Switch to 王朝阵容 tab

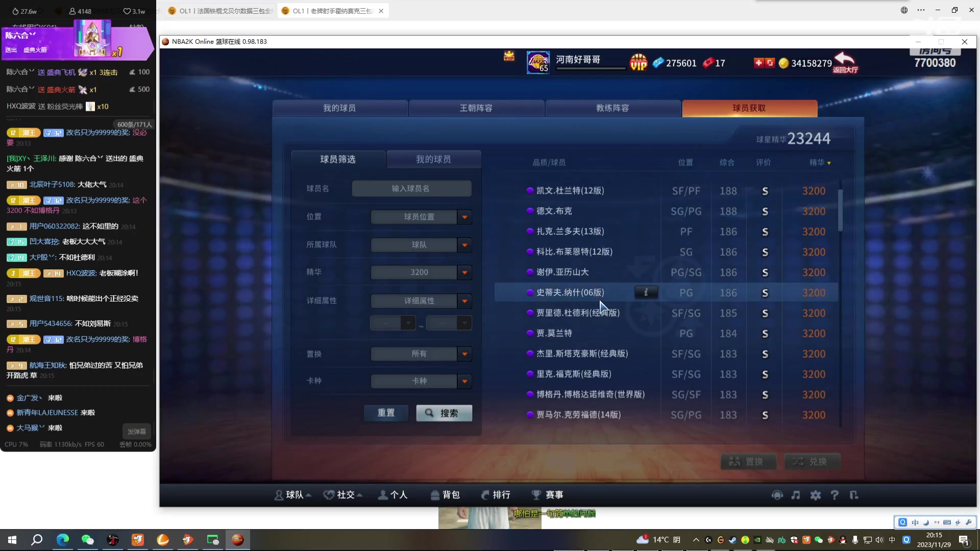point(476,108)
